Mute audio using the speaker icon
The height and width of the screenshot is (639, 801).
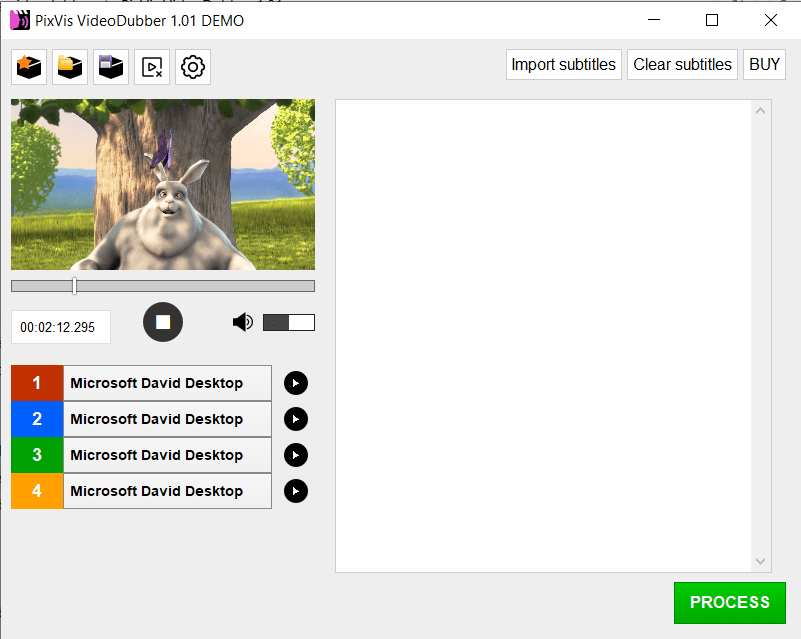click(x=243, y=322)
